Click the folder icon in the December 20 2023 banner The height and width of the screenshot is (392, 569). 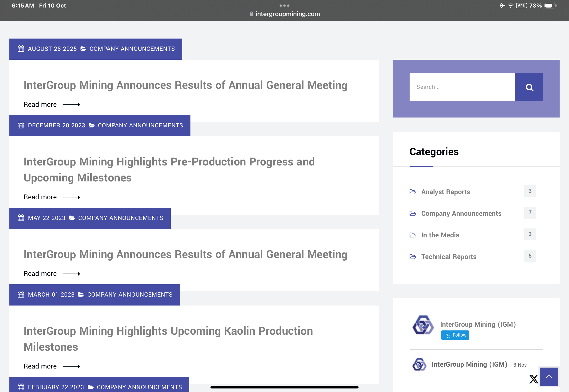point(92,125)
